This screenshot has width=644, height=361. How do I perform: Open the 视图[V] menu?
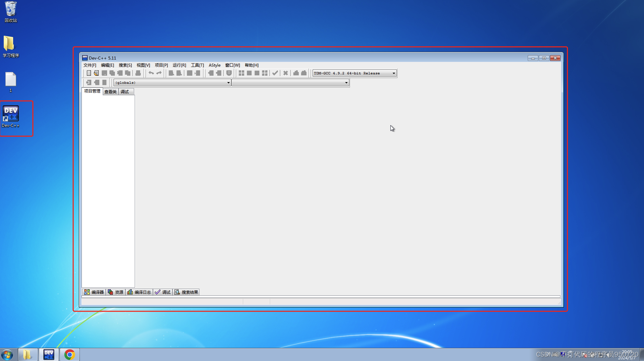tap(143, 65)
